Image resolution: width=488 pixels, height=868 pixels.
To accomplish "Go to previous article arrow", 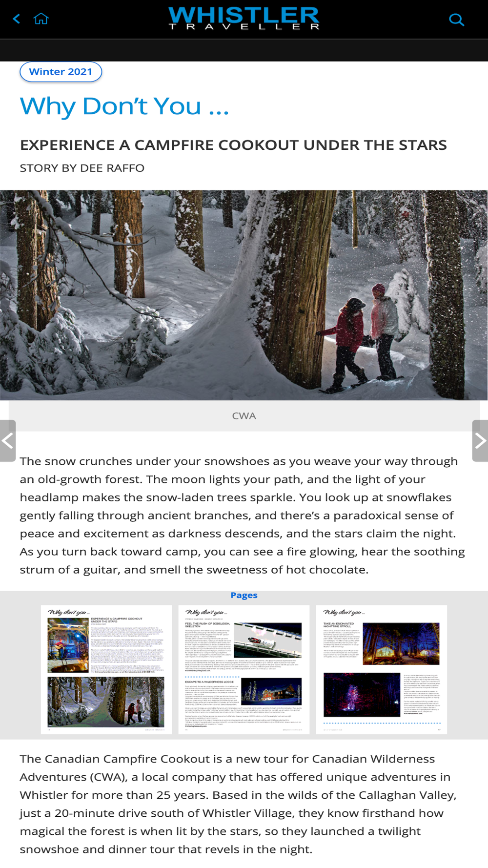I will pos(8,440).
